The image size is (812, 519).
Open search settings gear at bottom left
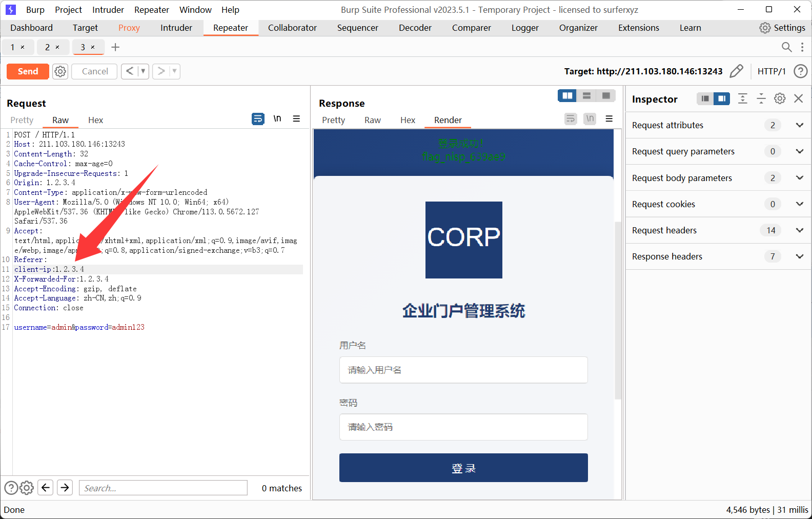tap(27, 488)
